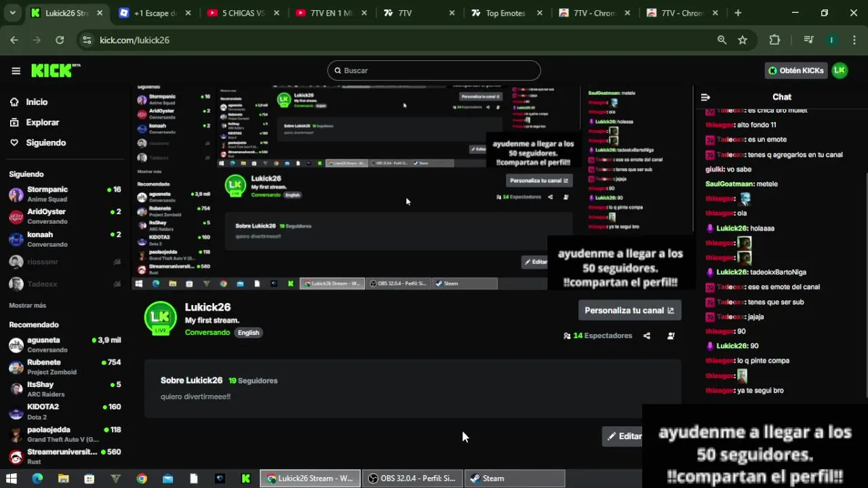The height and width of the screenshot is (488, 868).
Task: Open File Explorer from taskbar
Action: click(63, 479)
